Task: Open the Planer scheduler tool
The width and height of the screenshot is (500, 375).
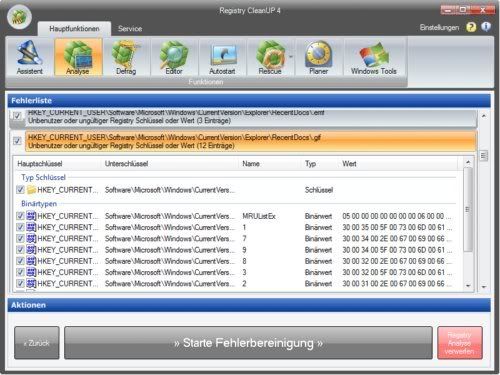Action: tap(318, 57)
